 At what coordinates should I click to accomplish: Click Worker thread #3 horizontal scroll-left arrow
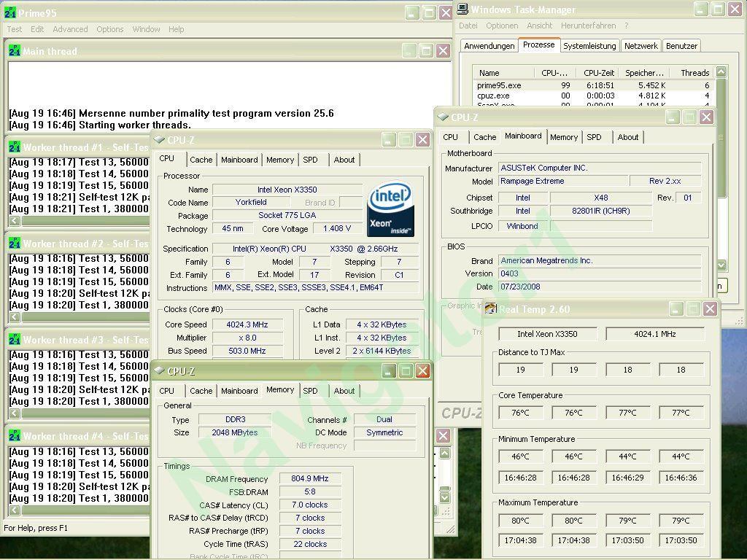[15, 413]
